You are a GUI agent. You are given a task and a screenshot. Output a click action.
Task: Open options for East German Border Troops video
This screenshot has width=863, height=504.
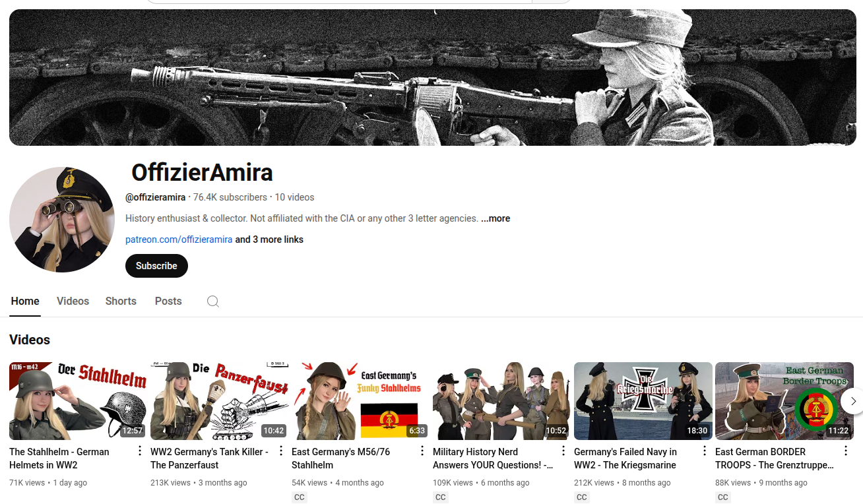846,451
